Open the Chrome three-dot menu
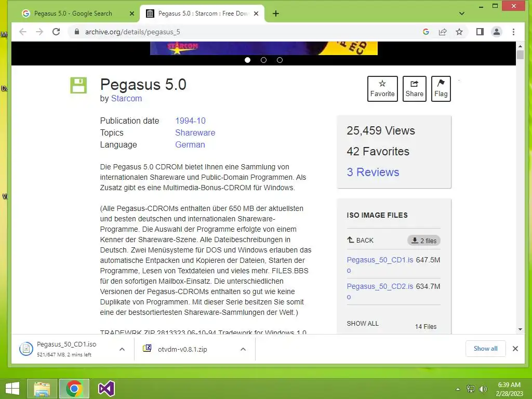The image size is (532, 399). (x=513, y=32)
